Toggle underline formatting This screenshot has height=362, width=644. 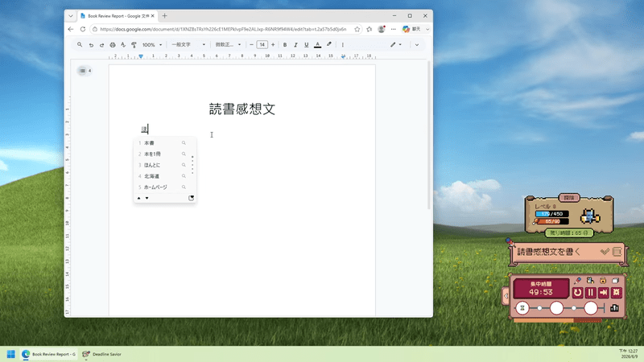[x=307, y=45]
